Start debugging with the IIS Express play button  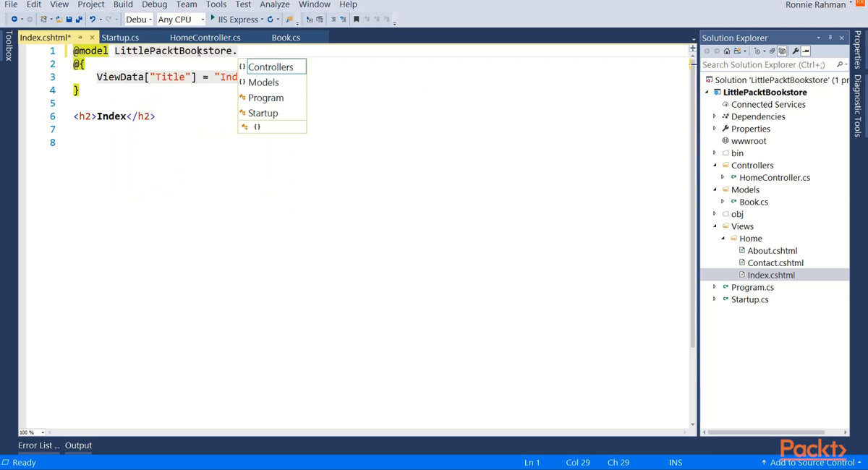(x=212, y=18)
